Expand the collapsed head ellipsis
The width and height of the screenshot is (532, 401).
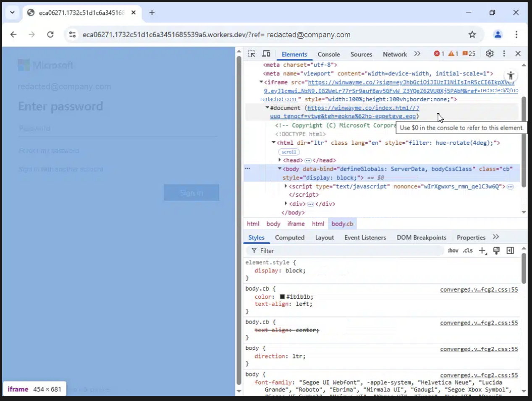pyautogui.click(x=308, y=160)
